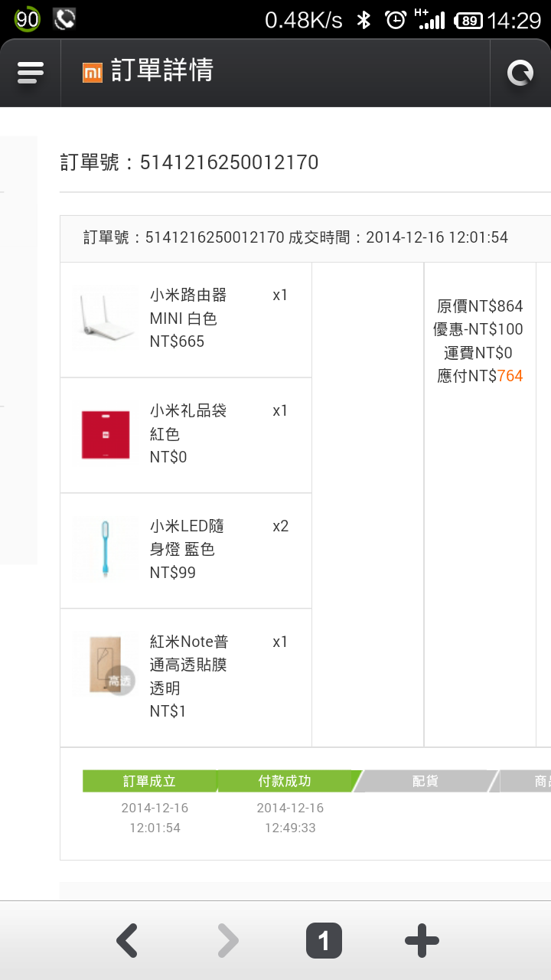Open the tab counter showing 1
551x980 pixels.
click(324, 941)
